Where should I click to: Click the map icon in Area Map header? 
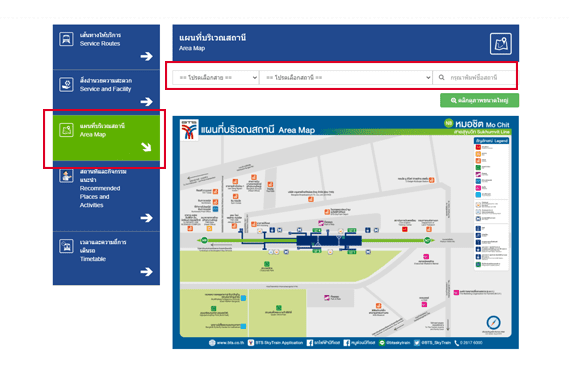(x=501, y=44)
